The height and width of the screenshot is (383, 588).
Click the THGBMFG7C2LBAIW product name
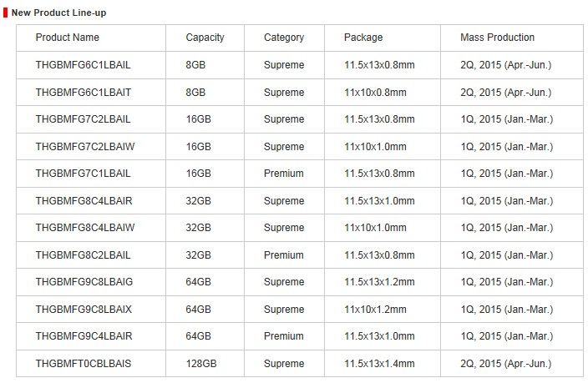click(x=85, y=147)
